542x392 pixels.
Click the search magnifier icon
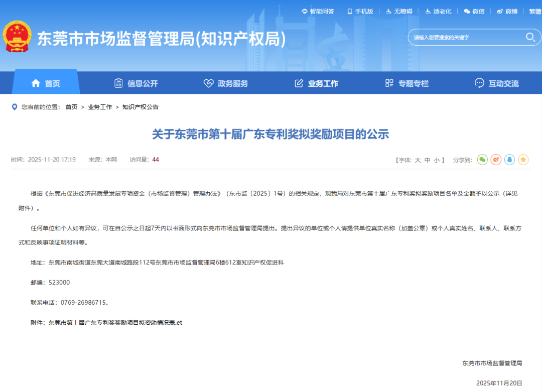pyautogui.click(x=530, y=37)
